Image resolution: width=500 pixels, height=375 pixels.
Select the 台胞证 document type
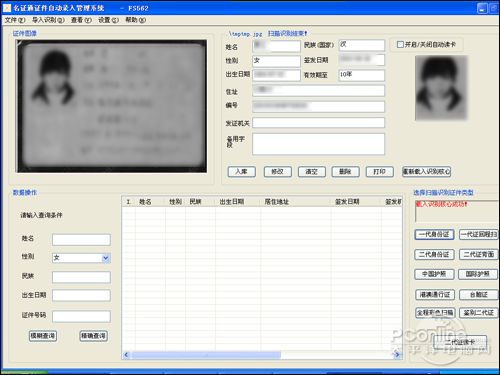pos(479,295)
